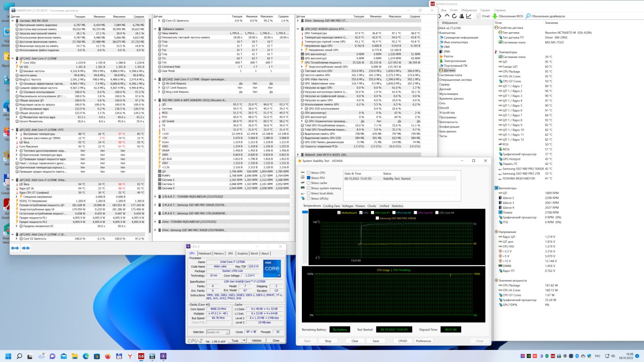Check CPU Core #1 in the graph legend
This screenshot has width=644, height=362.
373,213
